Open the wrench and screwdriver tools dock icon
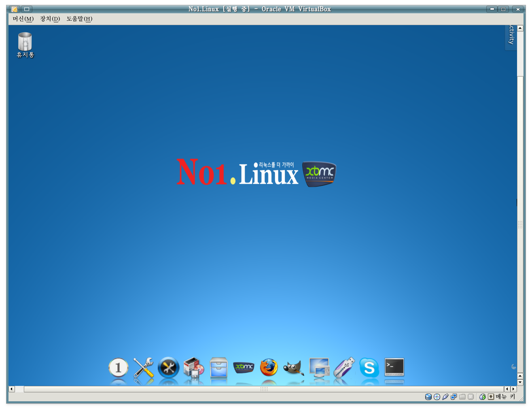This screenshot has height=411, width=532. pyautogui.click(x=143, y=368)
